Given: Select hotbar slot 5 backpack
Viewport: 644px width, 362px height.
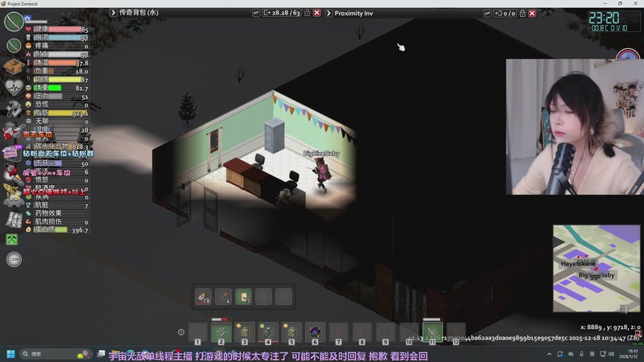Looking at the screenshot, I should 291,332.
